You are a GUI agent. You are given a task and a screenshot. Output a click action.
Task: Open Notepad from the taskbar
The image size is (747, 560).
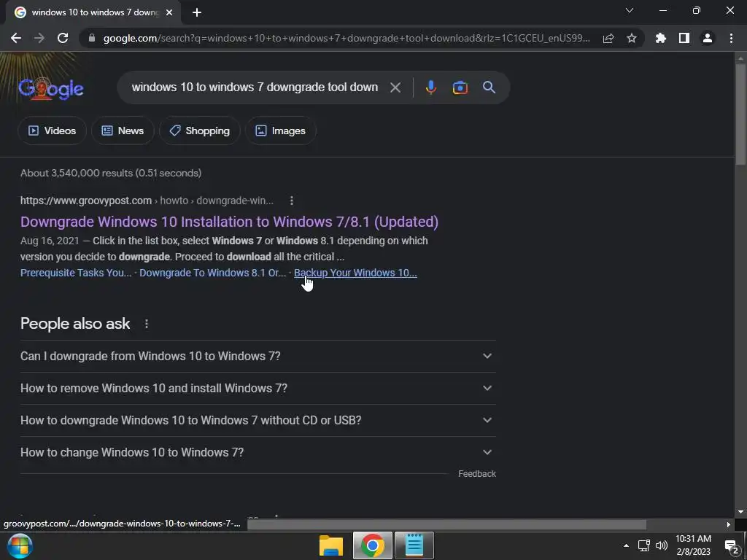point(414,545)
